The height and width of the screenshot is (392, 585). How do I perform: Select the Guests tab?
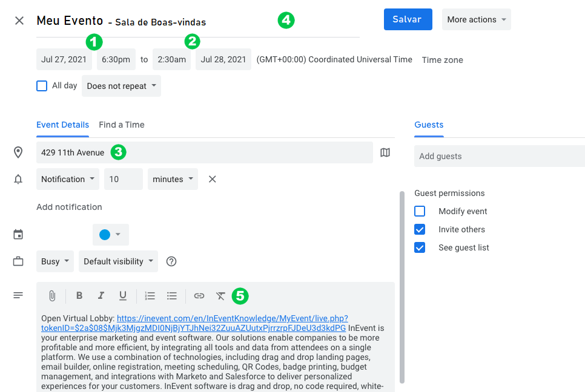click(429, 125)
